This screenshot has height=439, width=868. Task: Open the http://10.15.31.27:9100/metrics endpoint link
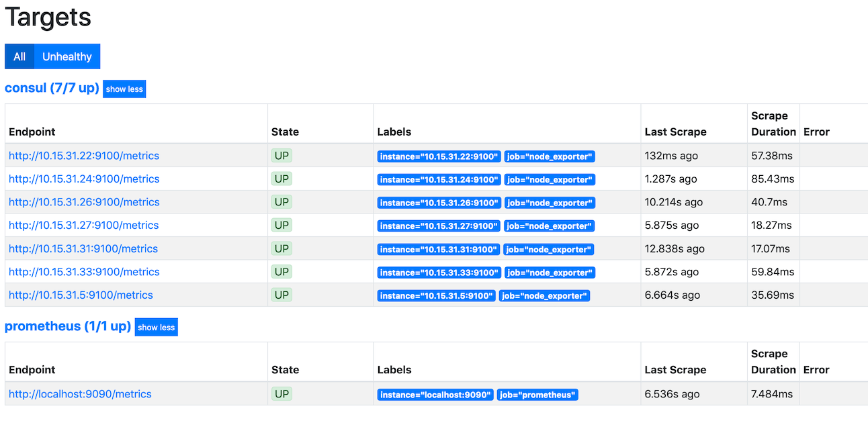83,225
